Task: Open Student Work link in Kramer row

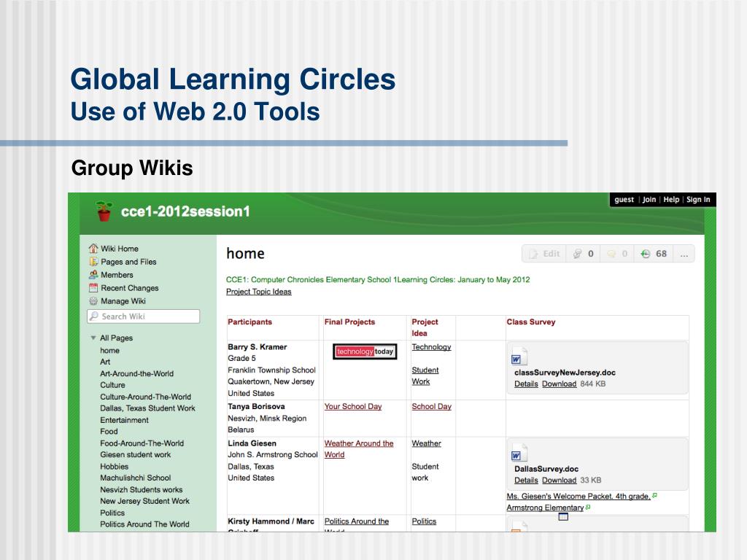Action: click(x=425, y=376)
